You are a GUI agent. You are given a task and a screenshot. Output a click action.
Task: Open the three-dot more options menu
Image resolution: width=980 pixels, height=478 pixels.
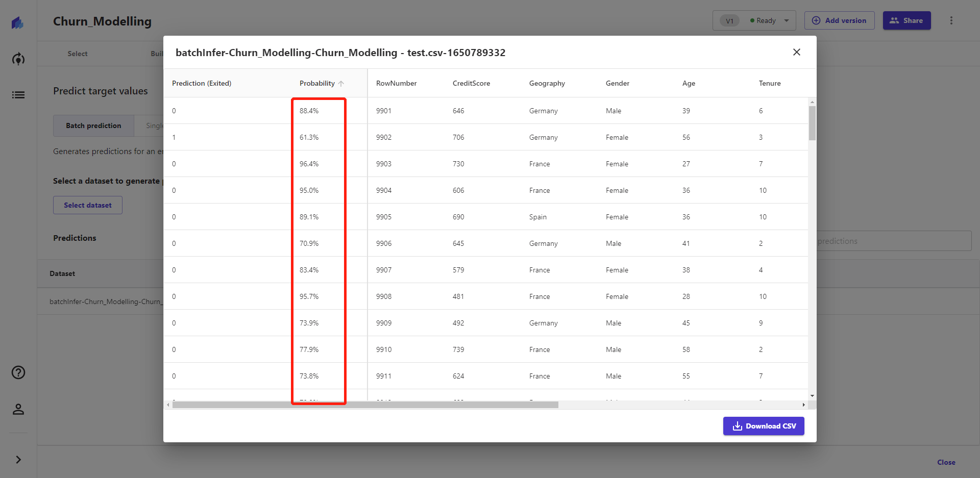point(951,20)
